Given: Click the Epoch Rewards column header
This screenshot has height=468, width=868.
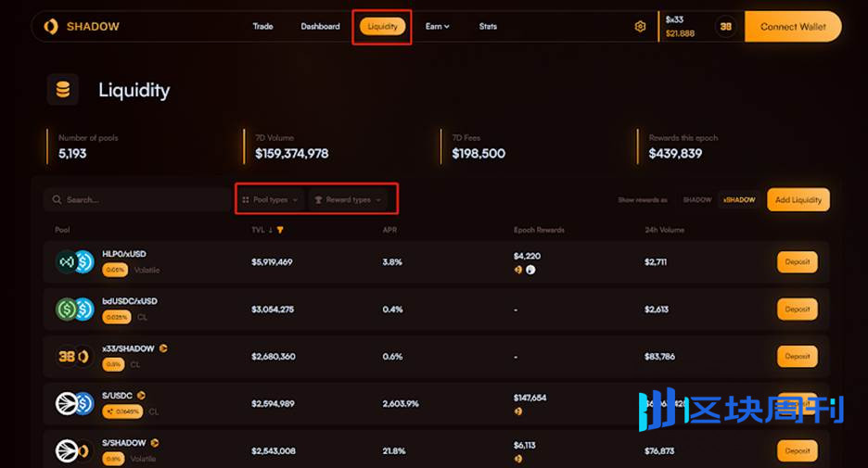Looking at the screenshot, I should click(539, 230).
